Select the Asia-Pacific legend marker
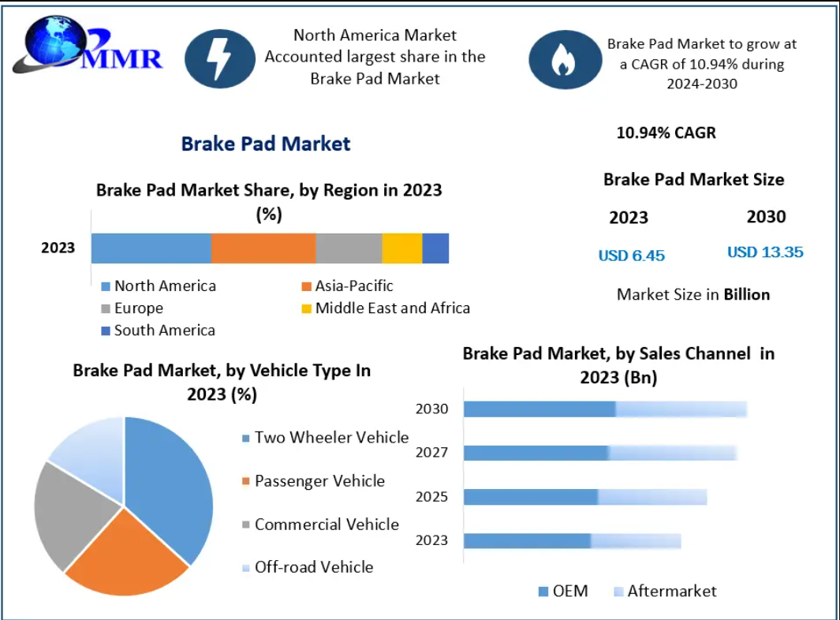This screenshot has height=620, width=840. tap(307, 286)
